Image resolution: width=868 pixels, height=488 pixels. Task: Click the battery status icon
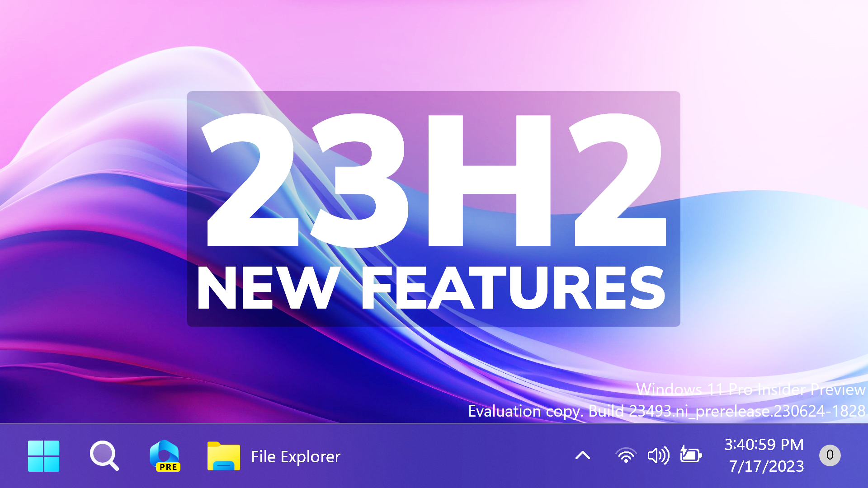click(691, 455)
